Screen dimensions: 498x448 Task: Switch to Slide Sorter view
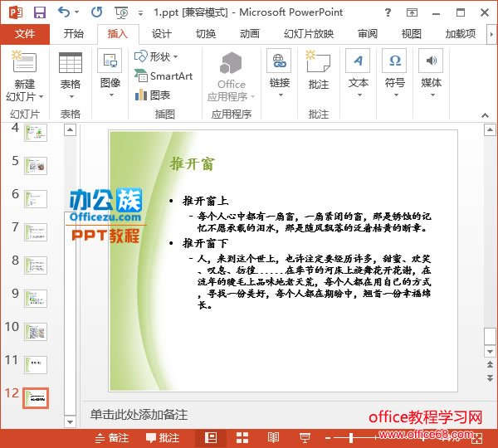point(242,438)
